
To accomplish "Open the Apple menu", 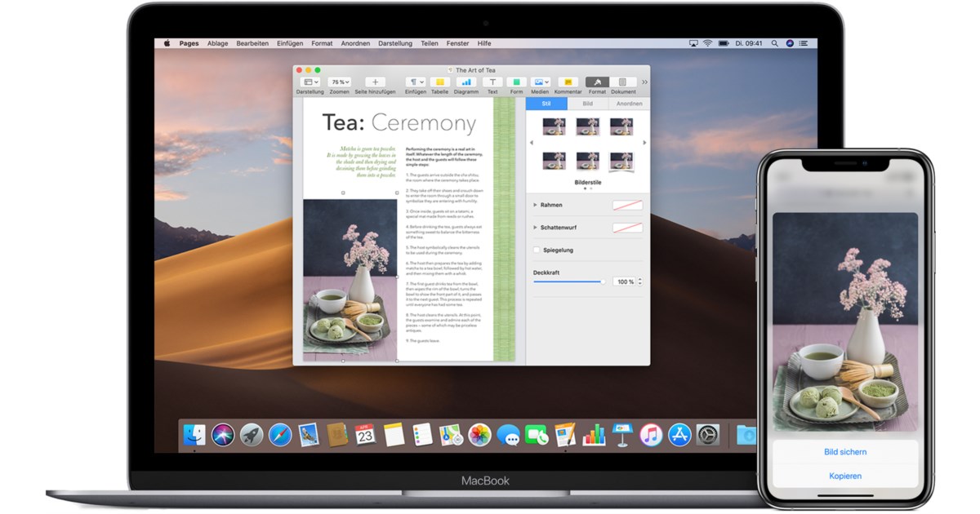I will pyautogui.click(x=167, y=43).
